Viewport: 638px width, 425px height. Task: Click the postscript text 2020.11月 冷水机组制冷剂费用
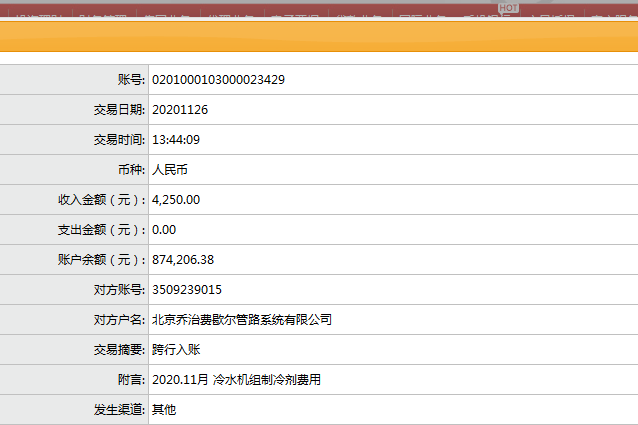click(235, 380)
